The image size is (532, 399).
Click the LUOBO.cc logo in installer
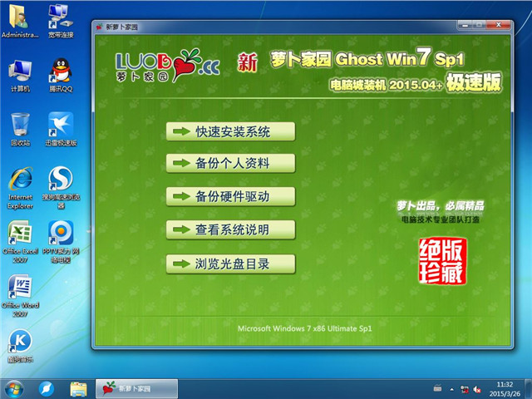(168, 66)
